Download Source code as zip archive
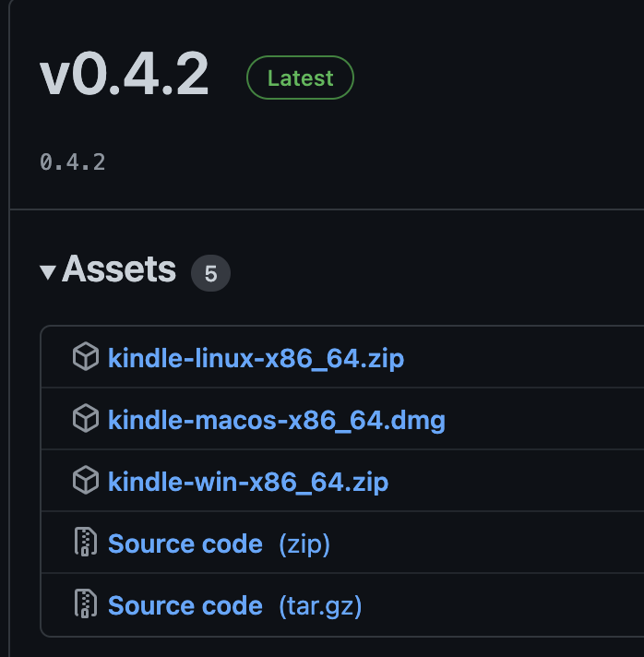This screenshot has width=644, height=657. point(185,544)
